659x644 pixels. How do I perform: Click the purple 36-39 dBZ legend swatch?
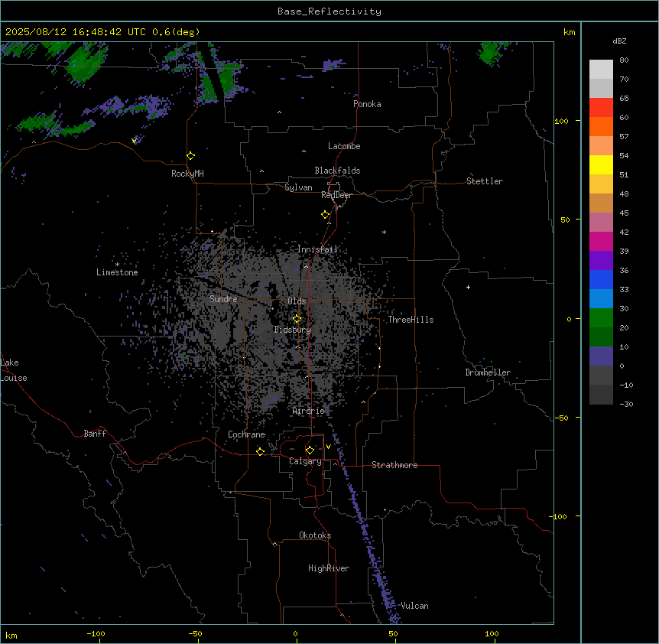pyautogui.click(x=601, y=261)
